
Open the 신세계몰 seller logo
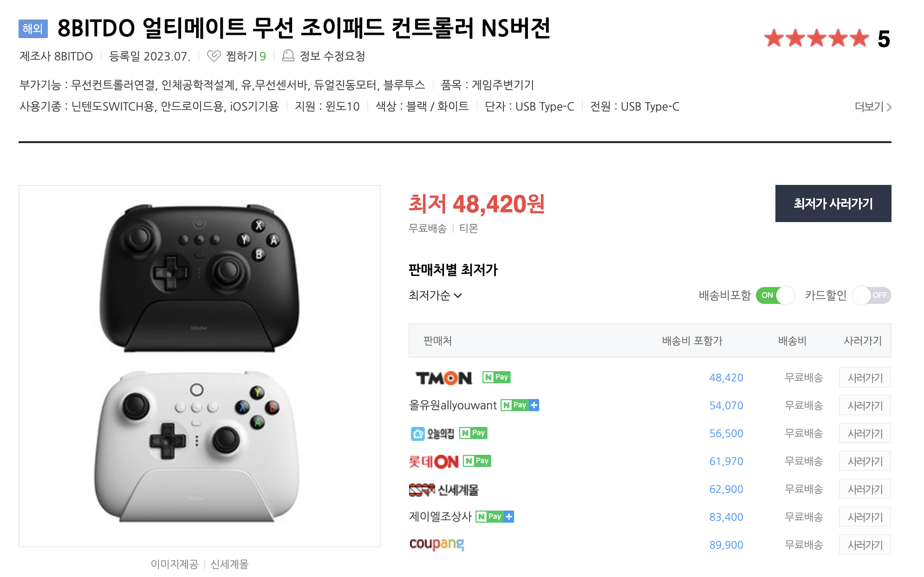coord(444,490)
